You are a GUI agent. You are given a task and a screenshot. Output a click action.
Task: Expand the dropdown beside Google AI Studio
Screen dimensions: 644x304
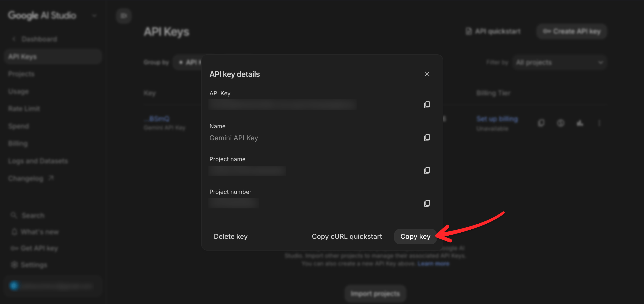point(94,16)
